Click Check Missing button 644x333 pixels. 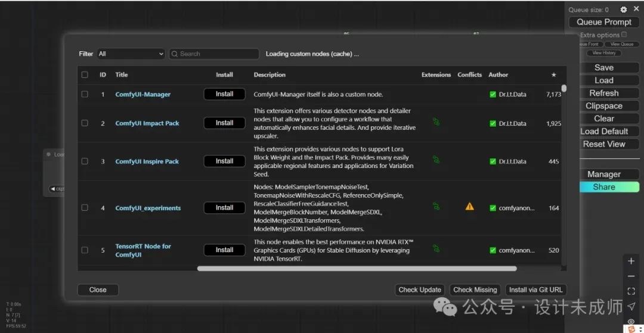point(475,290)
